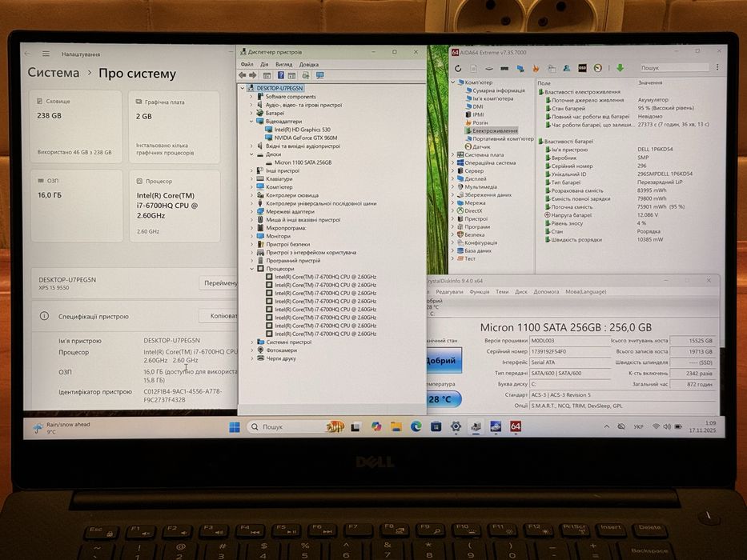This screenshot has height=560, width=747.
Task: Expand Системна плата in AIDA64 tree
Action: click(x=453, y=154)
